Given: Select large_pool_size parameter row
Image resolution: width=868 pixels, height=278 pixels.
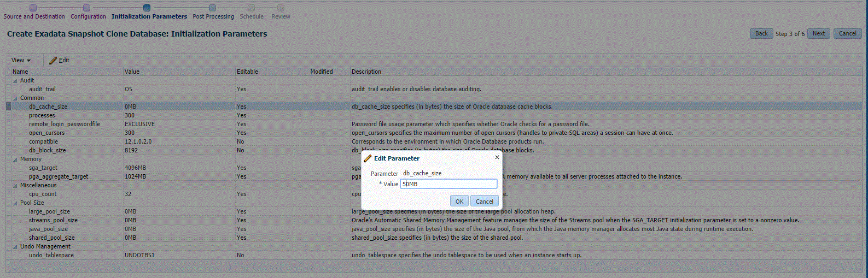Looking at the screenshot, I should click(x=434, y=211).
